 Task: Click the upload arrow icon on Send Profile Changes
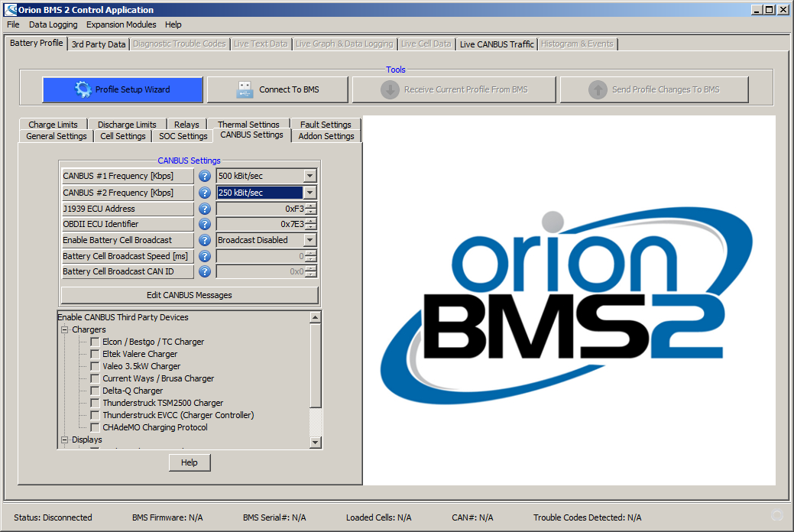click(x=598, y=89)
